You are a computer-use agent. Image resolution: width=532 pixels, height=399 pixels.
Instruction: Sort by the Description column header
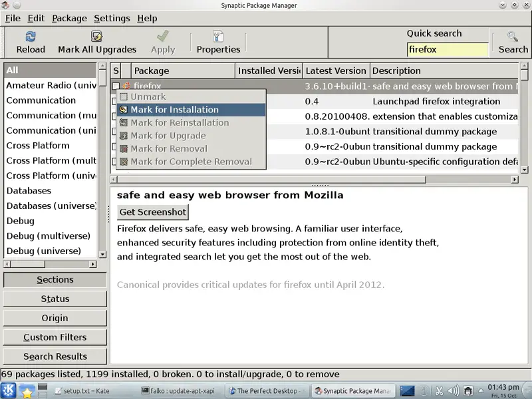coord(444,70)
